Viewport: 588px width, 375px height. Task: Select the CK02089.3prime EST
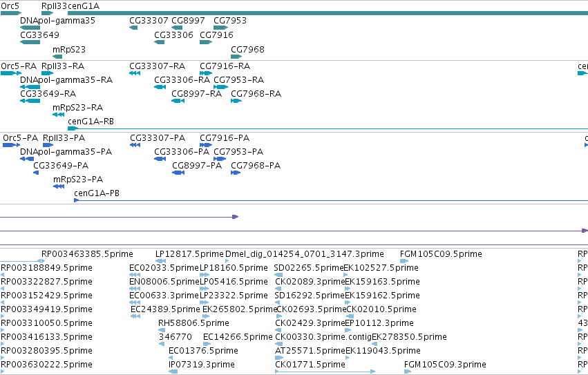[x=278, y=289]
